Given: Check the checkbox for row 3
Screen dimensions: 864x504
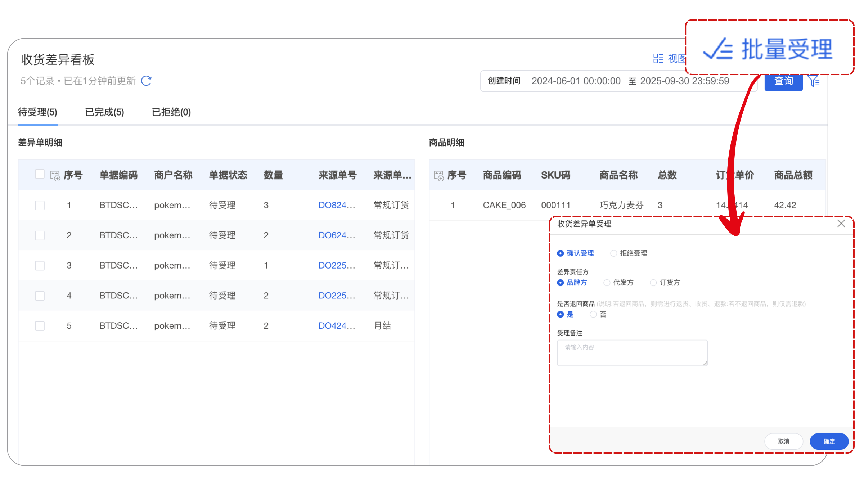Looking at the screenshot, I should tap(40, 266).
